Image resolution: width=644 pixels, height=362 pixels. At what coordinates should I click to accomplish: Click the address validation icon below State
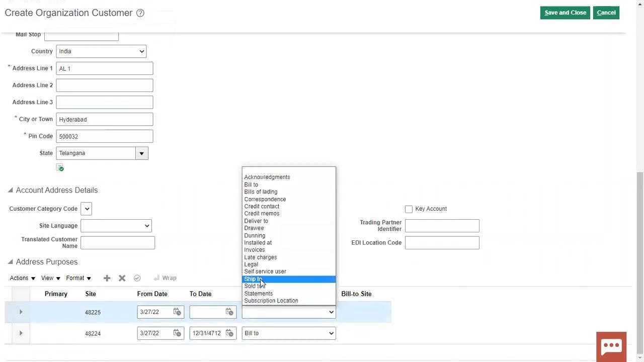60,168
